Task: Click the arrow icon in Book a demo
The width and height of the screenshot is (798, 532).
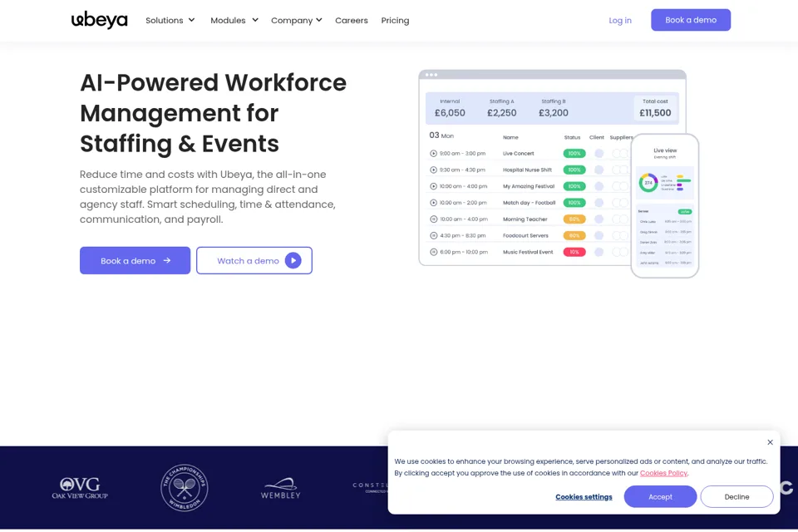Action: (x=167, y=261)
